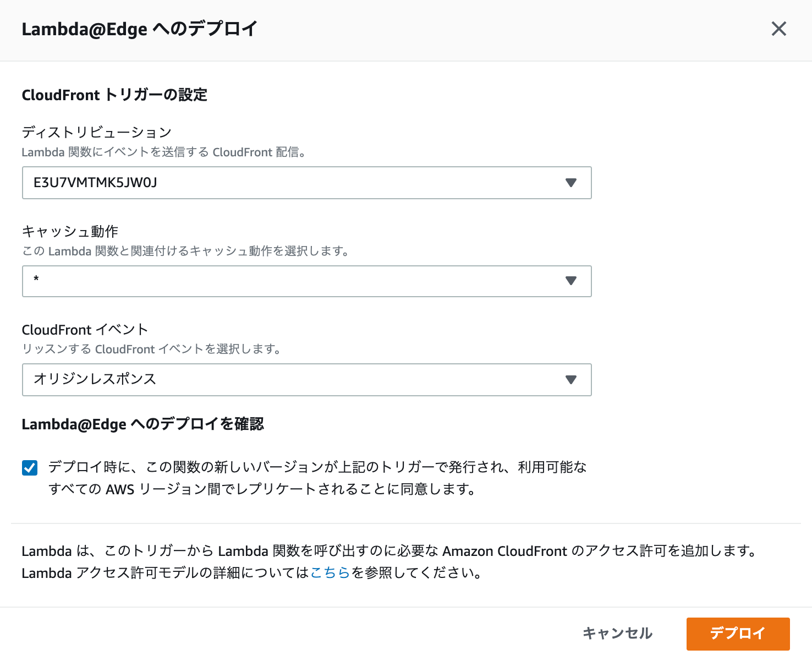Click the cache behavior dropdown arrow

click(571, 281)
